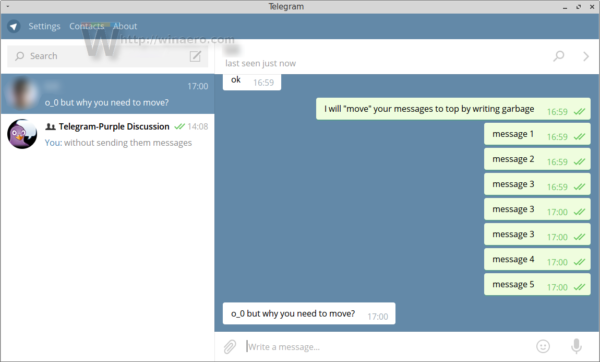Select the 'message 3' bubble sent 16:59
Screen dimensions: 600x362
pos(537,184)
